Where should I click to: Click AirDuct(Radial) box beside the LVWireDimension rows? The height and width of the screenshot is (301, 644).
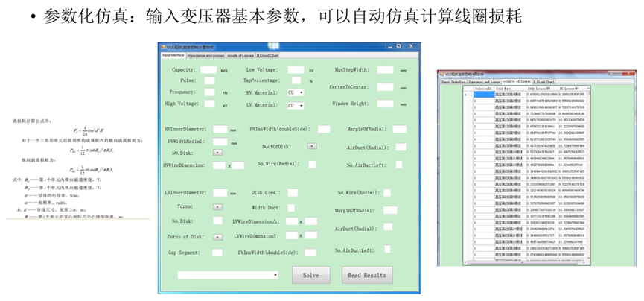(388, 226)
